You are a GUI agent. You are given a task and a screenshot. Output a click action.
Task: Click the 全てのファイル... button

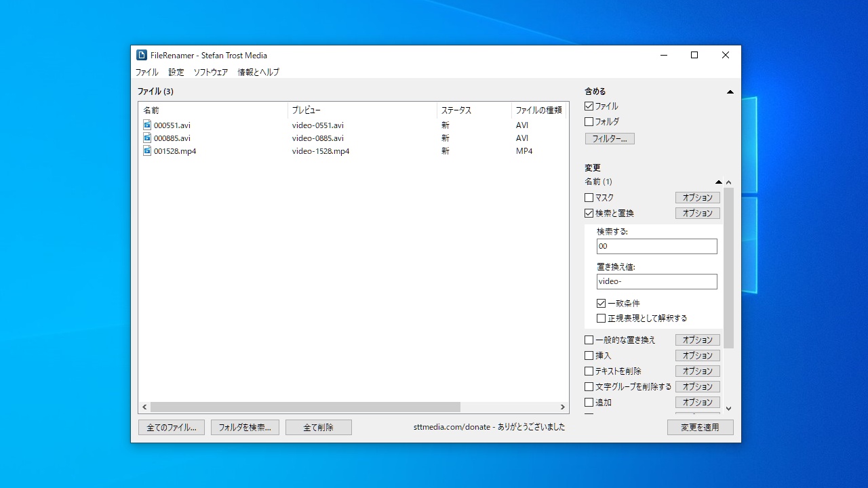click(x=172, y=428)
